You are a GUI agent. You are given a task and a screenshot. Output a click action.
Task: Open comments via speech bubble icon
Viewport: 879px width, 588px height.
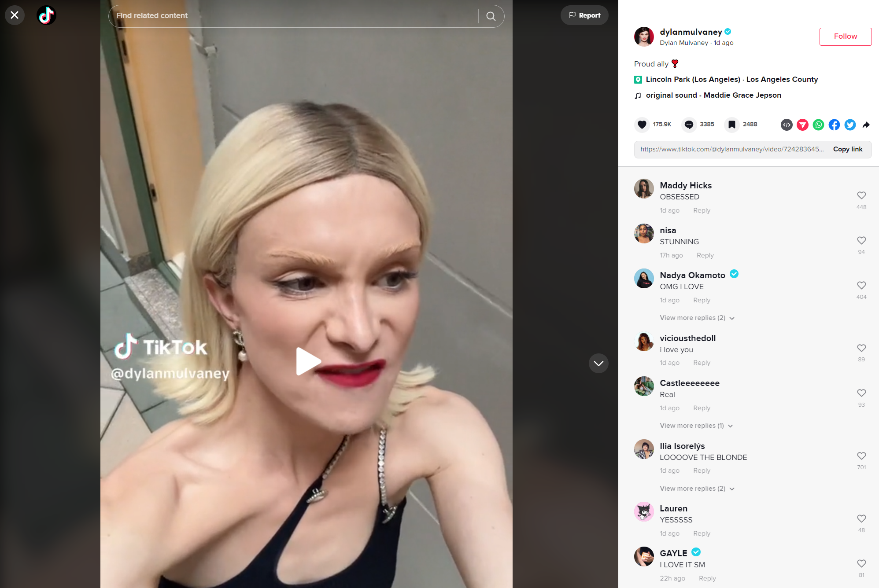click(x=689, y=125)
